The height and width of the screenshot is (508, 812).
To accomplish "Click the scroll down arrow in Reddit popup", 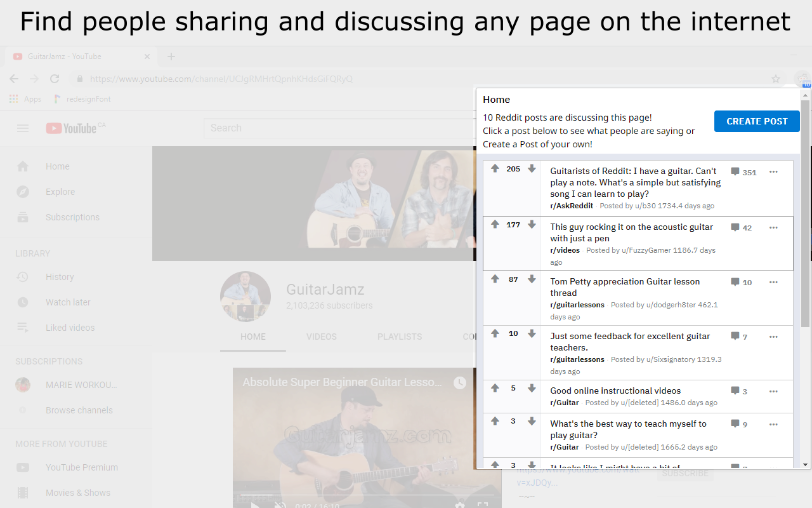I will pos(806,465).
